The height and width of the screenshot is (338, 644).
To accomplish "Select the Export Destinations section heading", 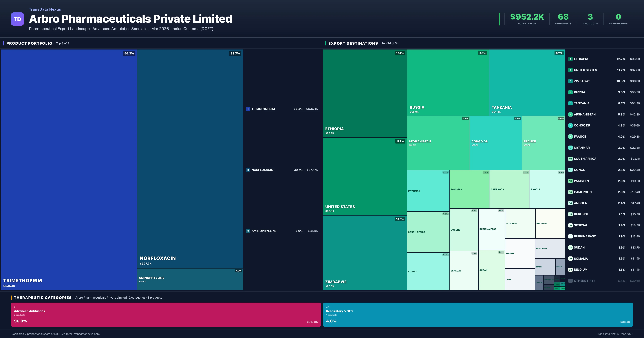I will [x=353, y=43].
